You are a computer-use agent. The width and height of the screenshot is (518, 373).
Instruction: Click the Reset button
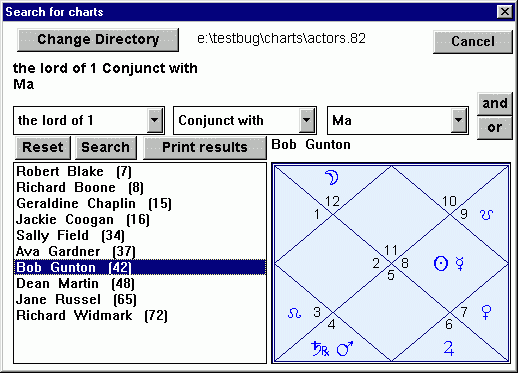coord(43,147)
